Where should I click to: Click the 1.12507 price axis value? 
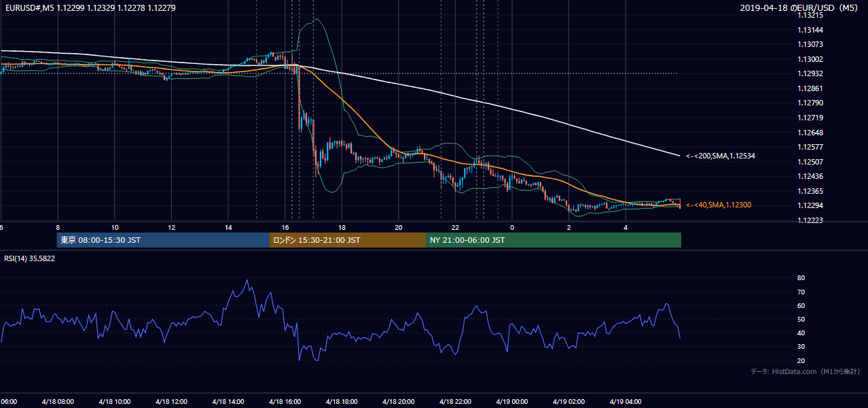pyautogui.click(x=812, y=162)
